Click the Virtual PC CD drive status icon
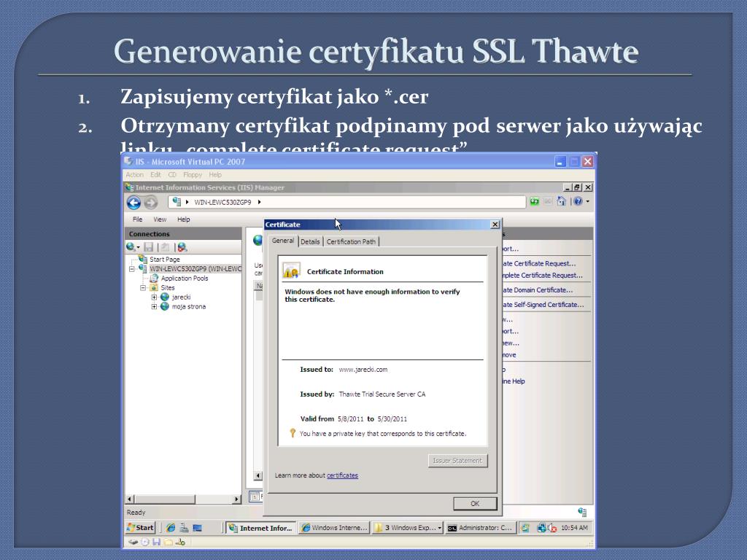Viewport: 747px width, 560px height. (145, 542)
